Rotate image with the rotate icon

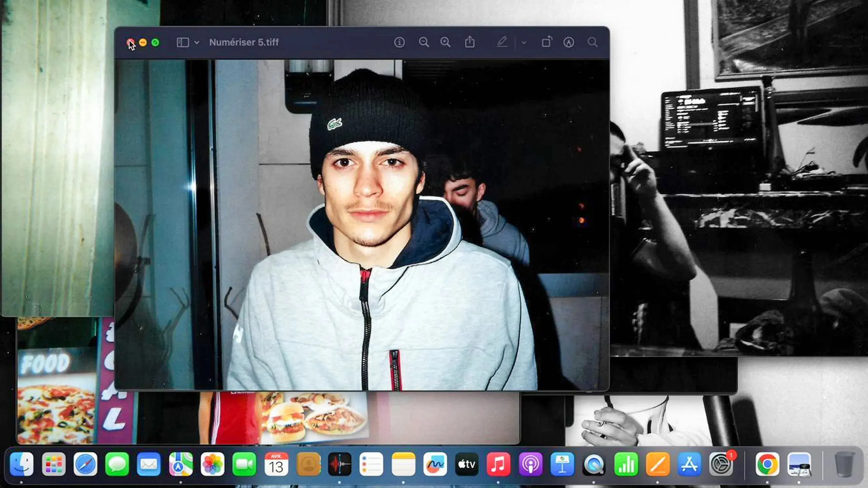(x=547, y=42)
